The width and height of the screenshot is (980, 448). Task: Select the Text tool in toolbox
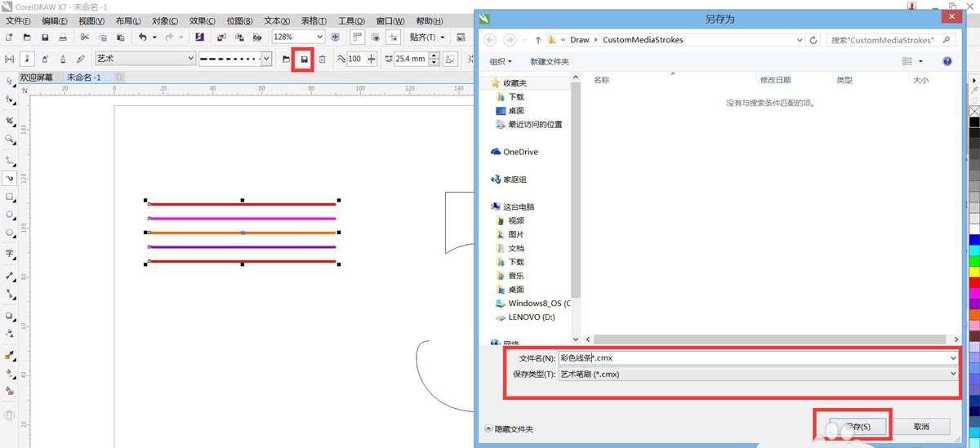[x=10, y=254]
